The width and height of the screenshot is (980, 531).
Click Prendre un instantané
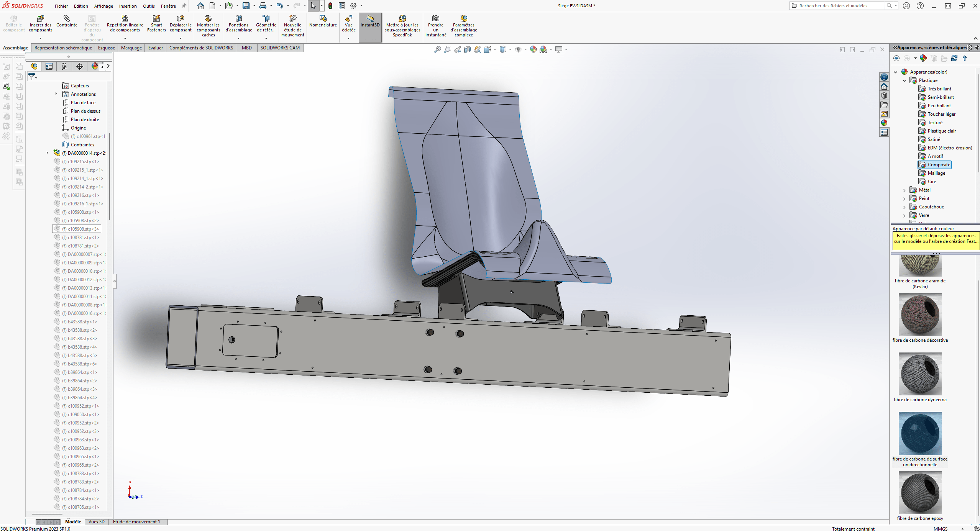(436, 26)
